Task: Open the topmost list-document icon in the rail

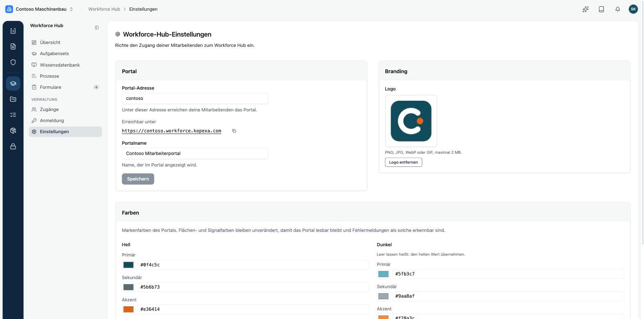Action: [x=13, y=31]
